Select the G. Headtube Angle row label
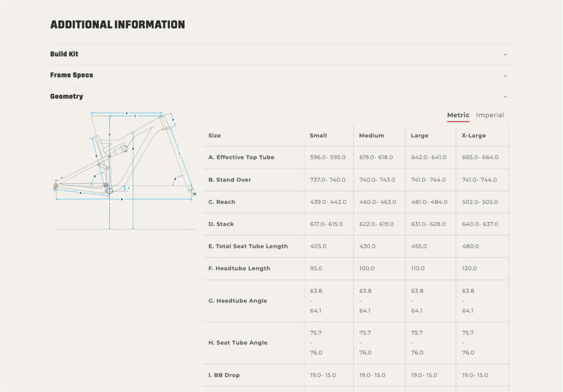 pyautogui.click(x=238, y=301)
